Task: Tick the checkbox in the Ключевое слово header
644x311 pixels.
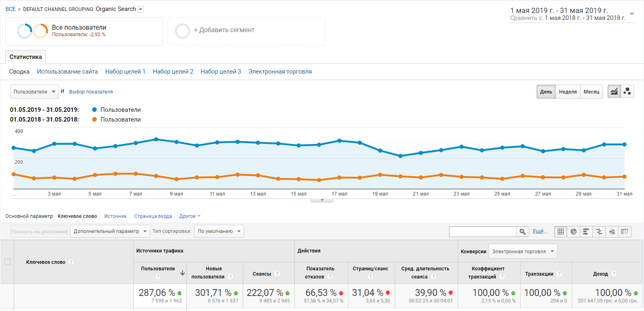Action: [7, 262]
